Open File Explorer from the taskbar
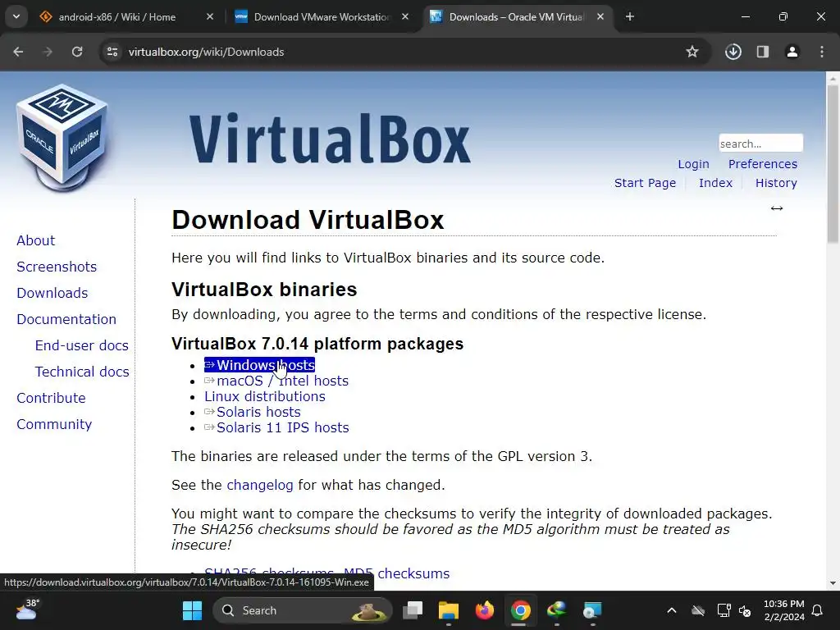Screen dimensions: 840x630 (449, 610)
